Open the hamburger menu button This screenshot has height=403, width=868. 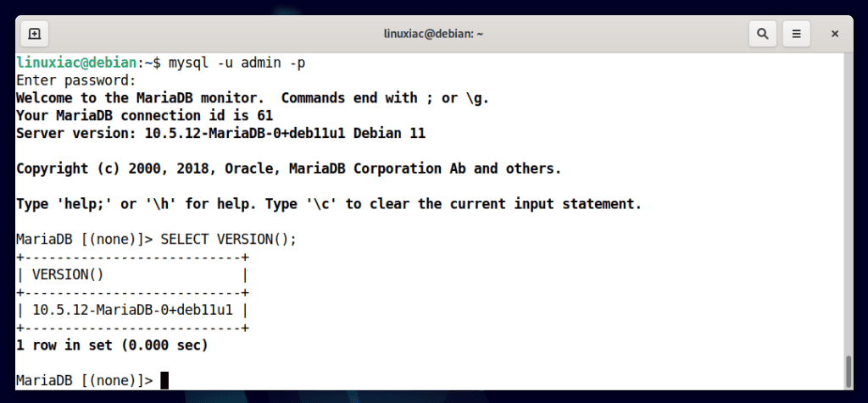click(x=797, y=34)
